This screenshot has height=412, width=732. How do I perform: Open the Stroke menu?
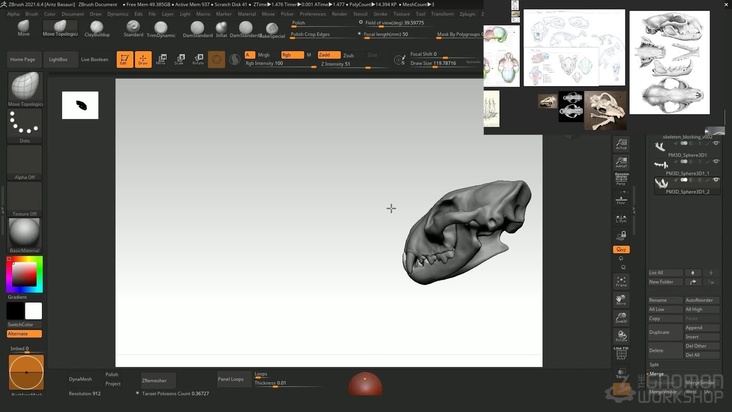(380, 14)
